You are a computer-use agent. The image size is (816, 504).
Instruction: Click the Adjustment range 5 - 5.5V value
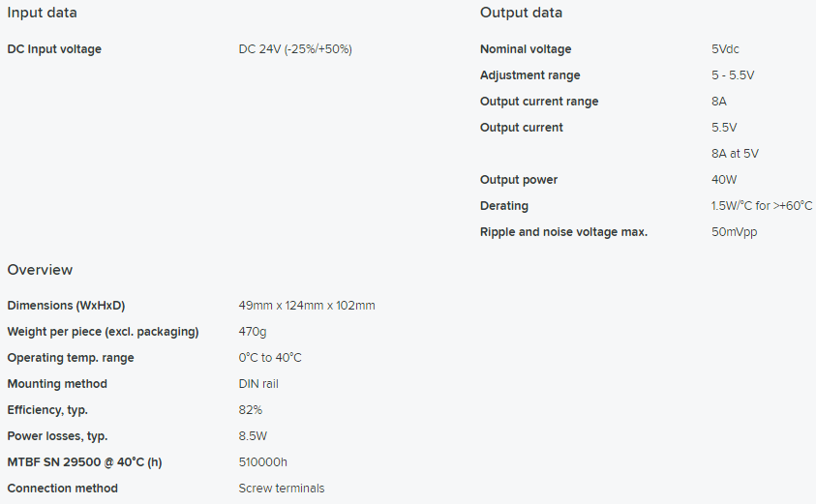click(x=733, y=74)
